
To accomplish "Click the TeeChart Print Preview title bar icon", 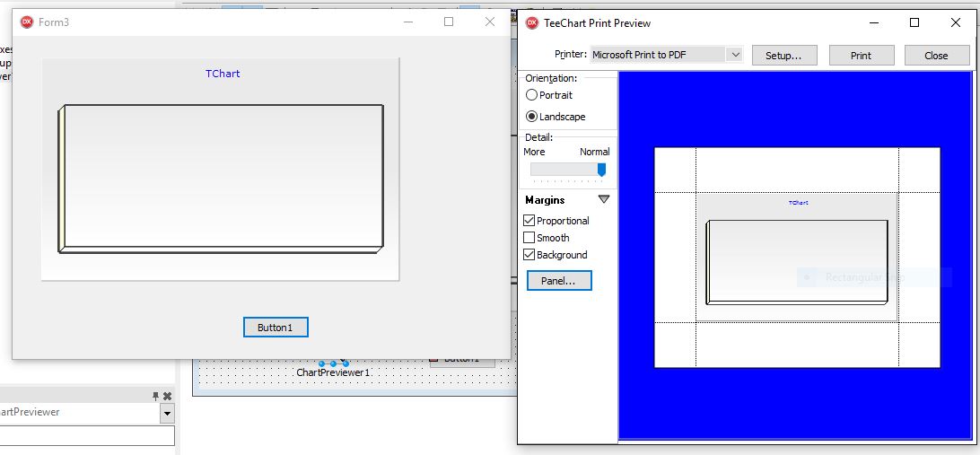I will click(x=532, y=23).
